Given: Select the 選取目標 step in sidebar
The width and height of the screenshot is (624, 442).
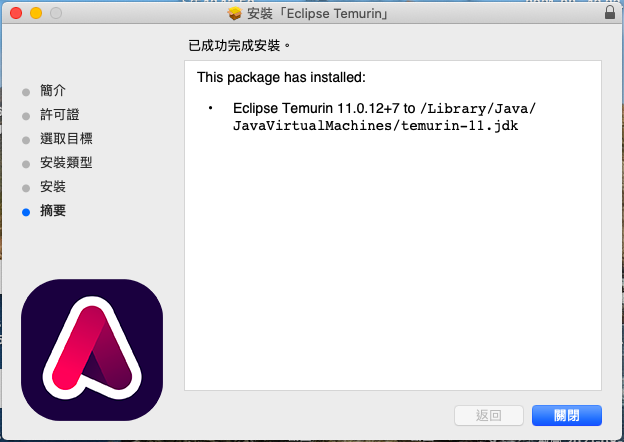Looking at the screenshot, I should (x=66, y=138).
